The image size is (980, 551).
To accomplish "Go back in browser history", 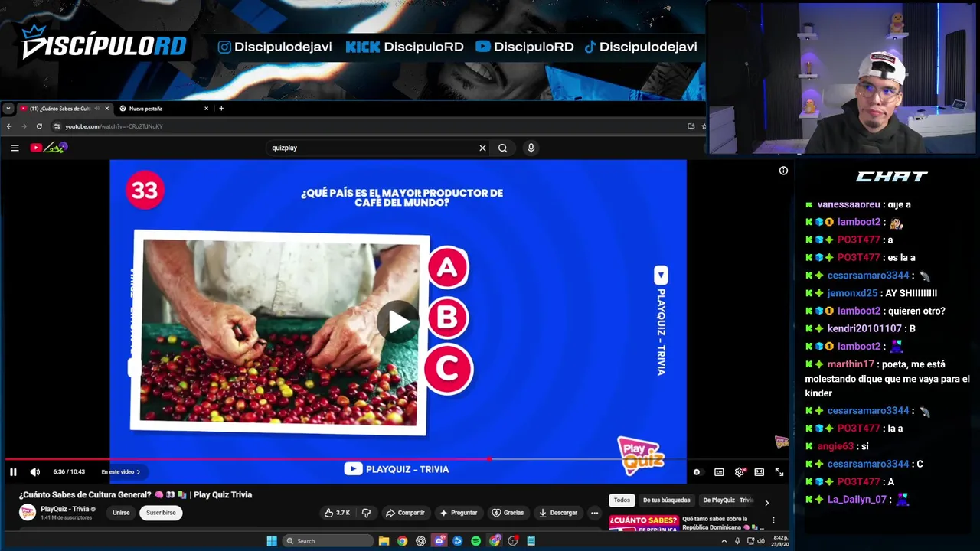I will (9, 126).
